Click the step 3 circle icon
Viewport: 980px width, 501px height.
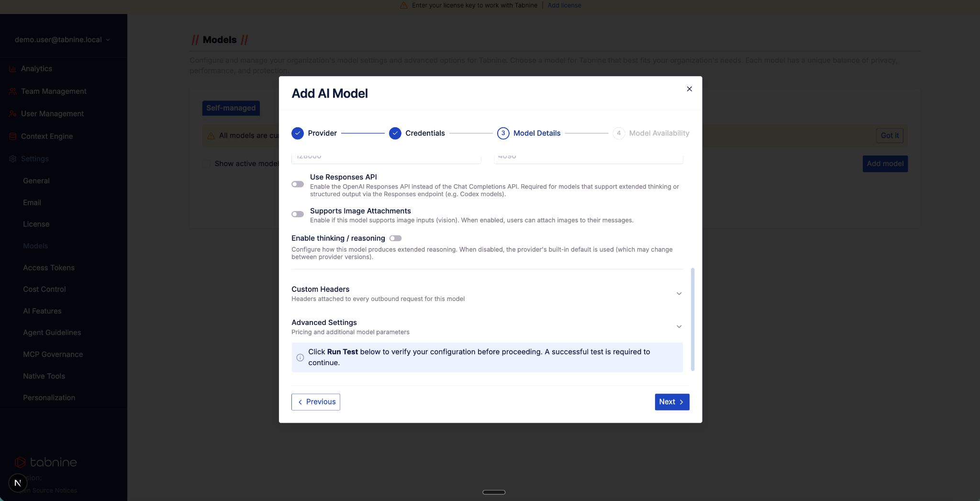coord(503,133)
